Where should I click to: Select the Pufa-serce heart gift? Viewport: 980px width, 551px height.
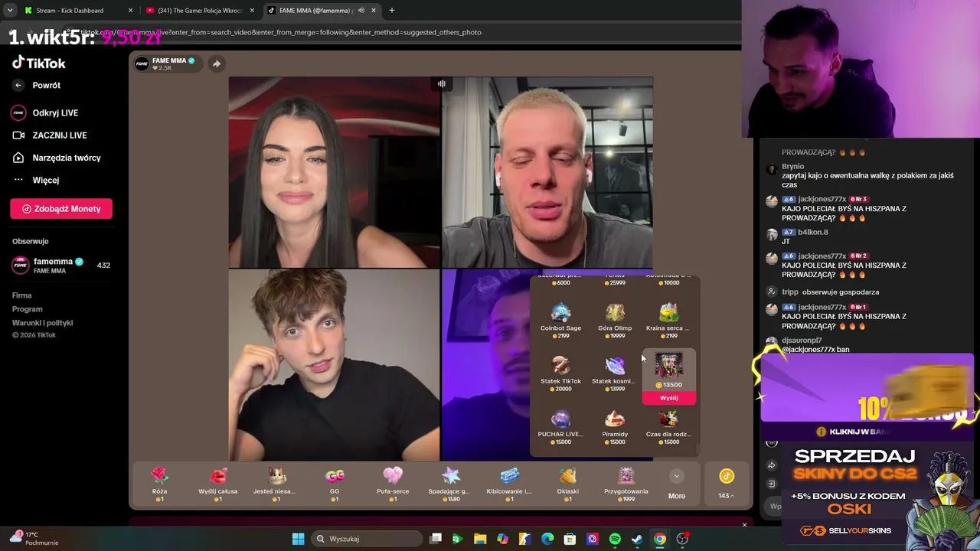(x=393, y=484)
